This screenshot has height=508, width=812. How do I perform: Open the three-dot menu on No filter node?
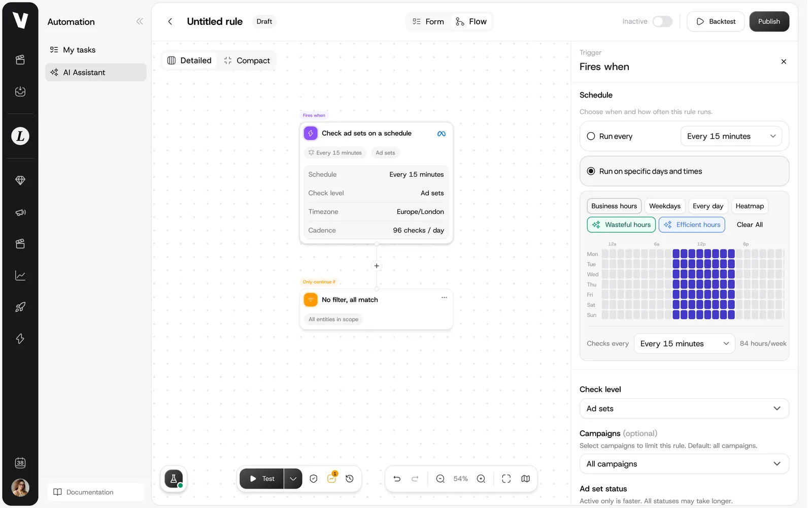pyautogui.click(x=444, y=298)
